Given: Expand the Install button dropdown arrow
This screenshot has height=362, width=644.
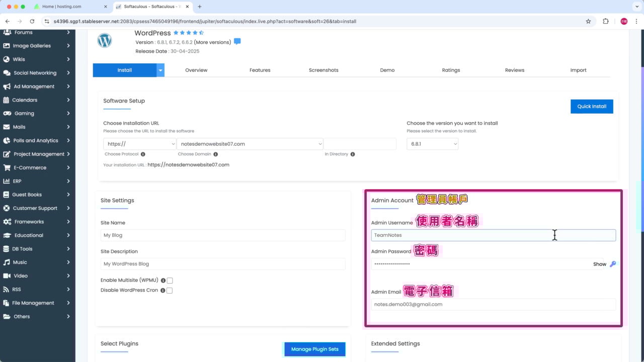Looking at the screenshot, I should point(160,70).
